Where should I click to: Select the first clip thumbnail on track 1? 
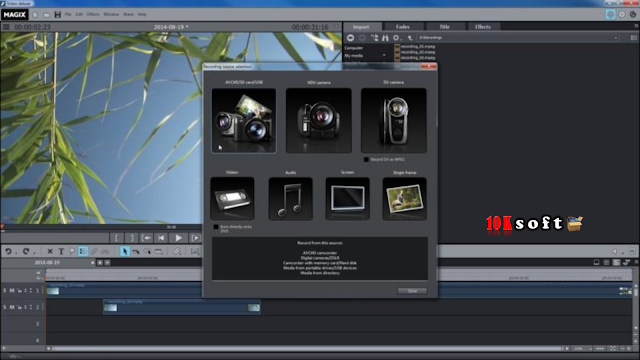pos(53,291)
